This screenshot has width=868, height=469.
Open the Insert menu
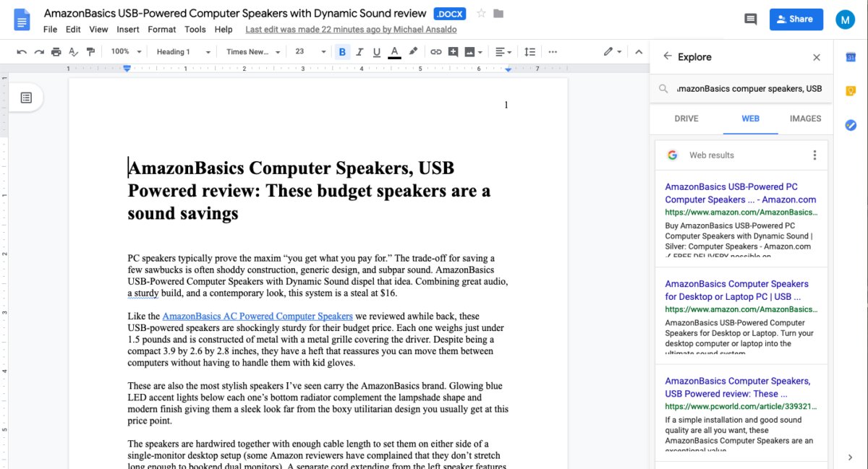pyautogui.click(x=128, y=30)
